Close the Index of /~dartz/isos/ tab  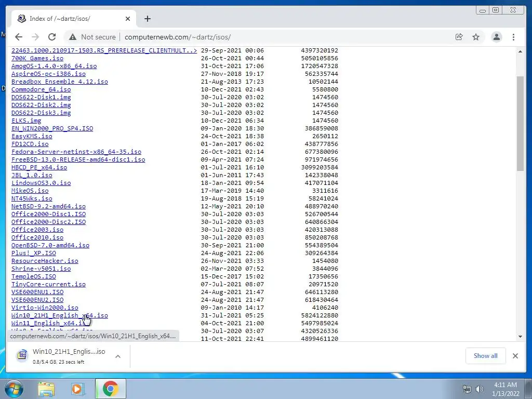click(128, 19)
